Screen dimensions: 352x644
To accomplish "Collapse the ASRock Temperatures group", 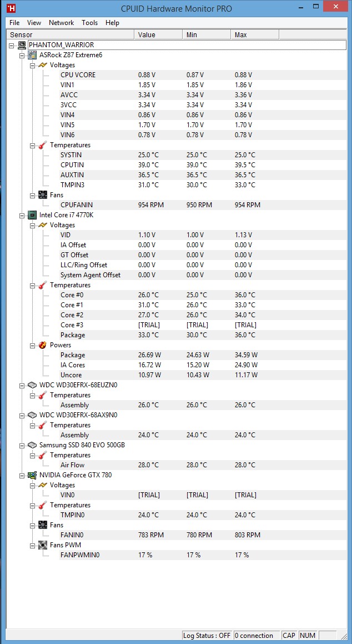I will pos(32,145).
